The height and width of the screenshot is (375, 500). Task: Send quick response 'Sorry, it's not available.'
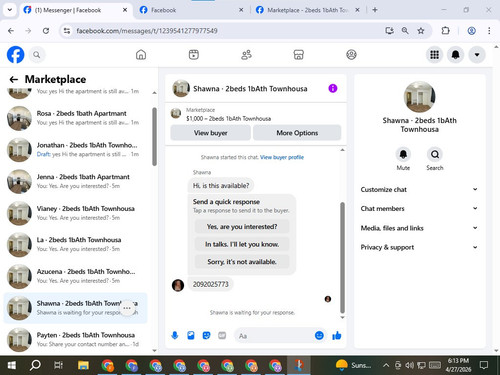242,262
